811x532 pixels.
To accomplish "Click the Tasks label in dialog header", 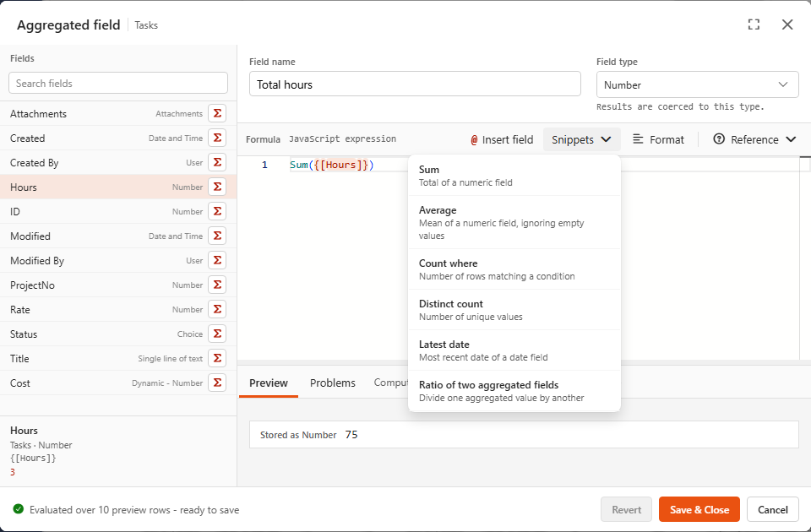I will coord(146,24).
